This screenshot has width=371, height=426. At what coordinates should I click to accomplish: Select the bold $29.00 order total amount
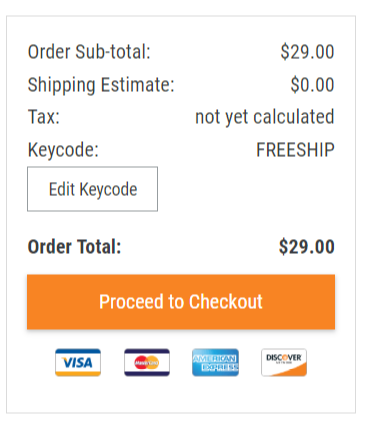(x=307, y=247)
